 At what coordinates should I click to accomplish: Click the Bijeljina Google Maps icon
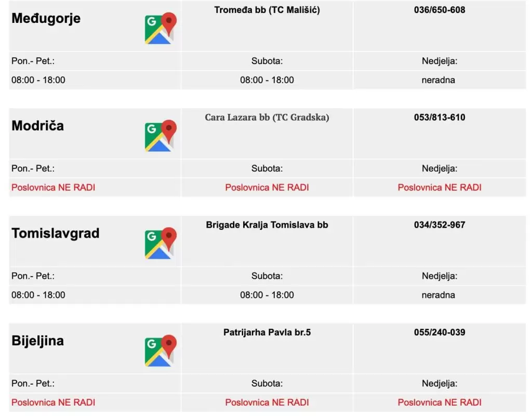pyautogui.click(x=161, y=351)
